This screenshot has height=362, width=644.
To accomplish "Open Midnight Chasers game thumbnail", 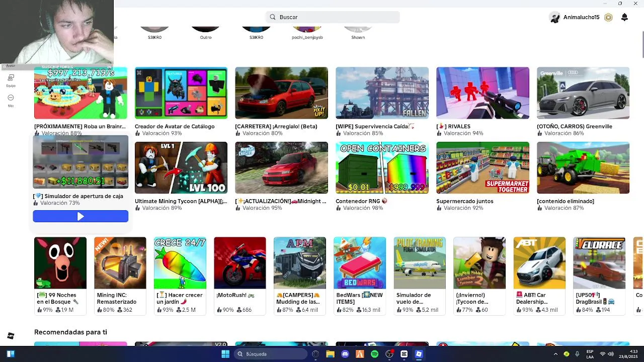I will (281, 167).
